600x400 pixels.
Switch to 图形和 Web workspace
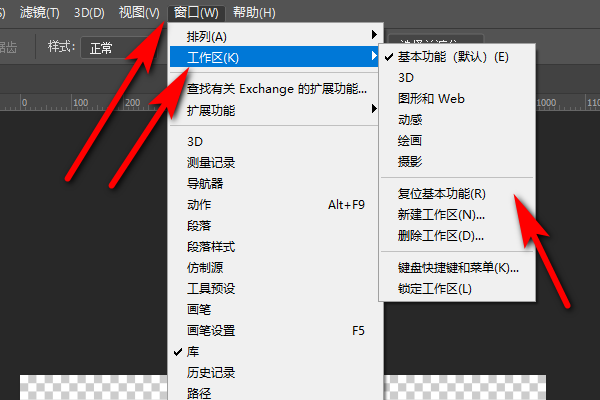pyautogui.click(x=457, y=99)
